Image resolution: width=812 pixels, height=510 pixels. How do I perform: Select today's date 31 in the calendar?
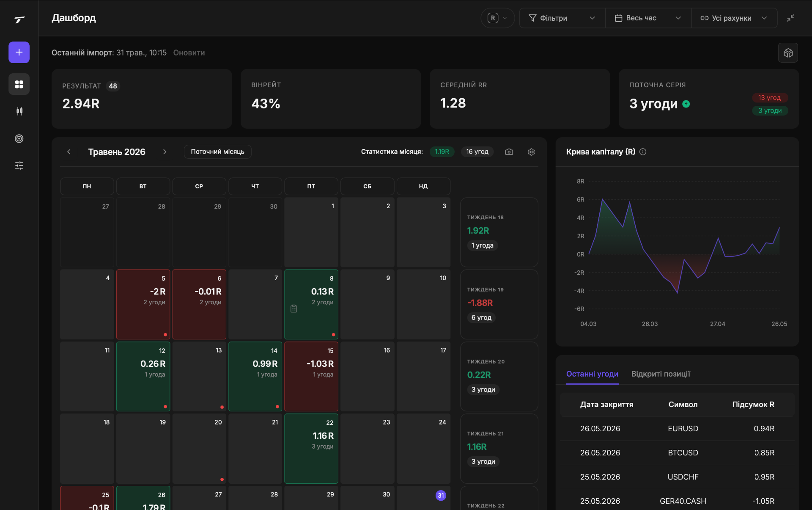pos(441,495)
